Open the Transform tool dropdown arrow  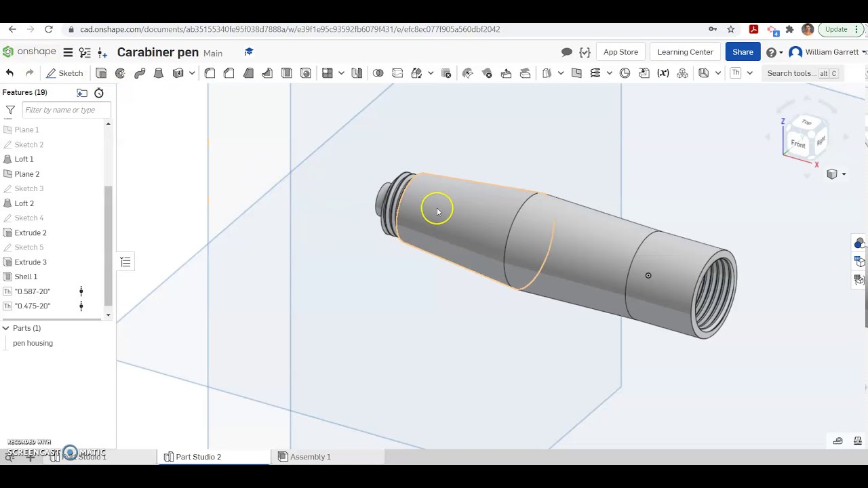431,73
